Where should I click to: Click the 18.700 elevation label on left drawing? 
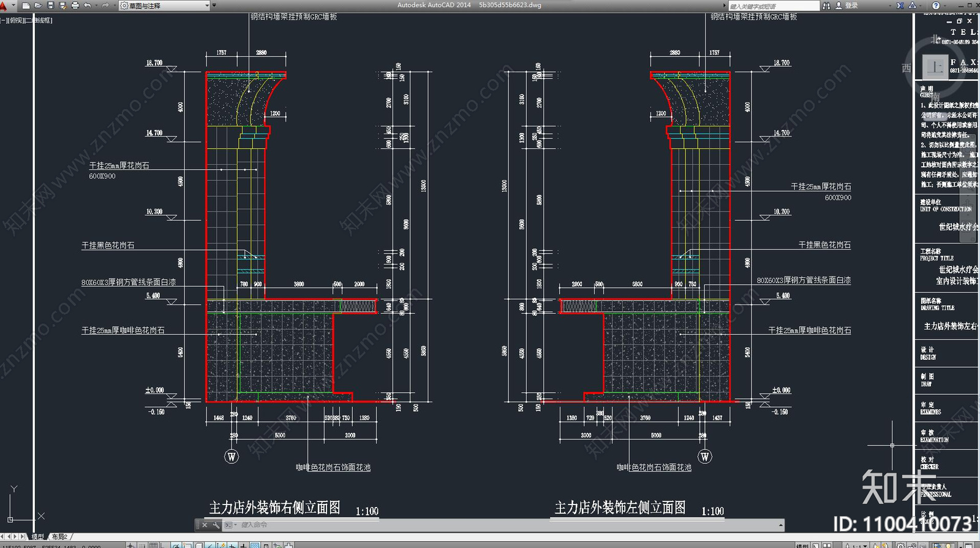(x=154, y=63)
